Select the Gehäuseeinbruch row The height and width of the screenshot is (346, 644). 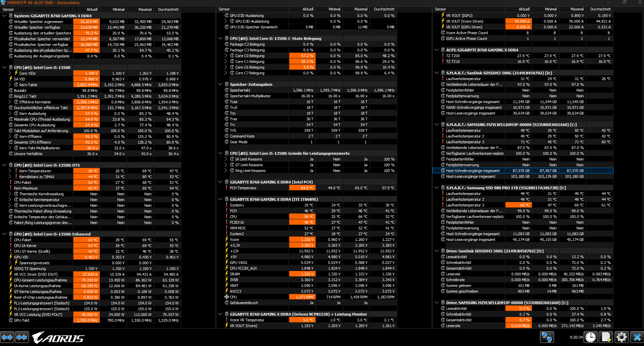pyautogui.click(x=306, y=303)
